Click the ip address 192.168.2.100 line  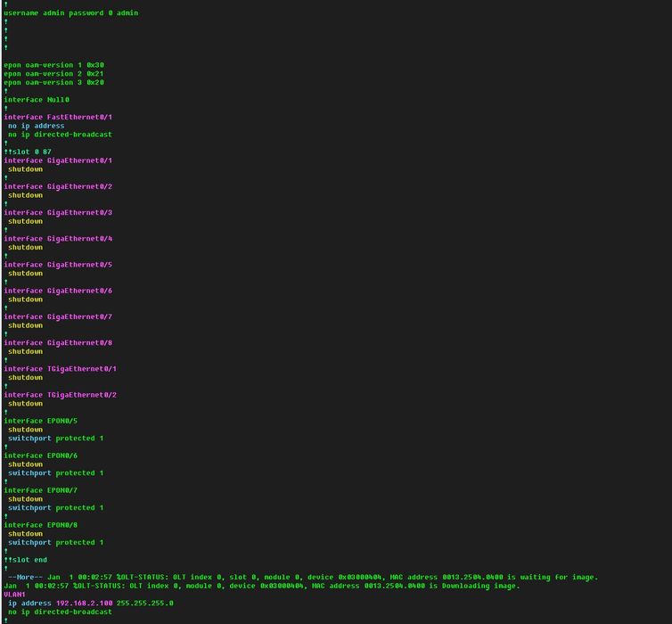tap(90, 603)
